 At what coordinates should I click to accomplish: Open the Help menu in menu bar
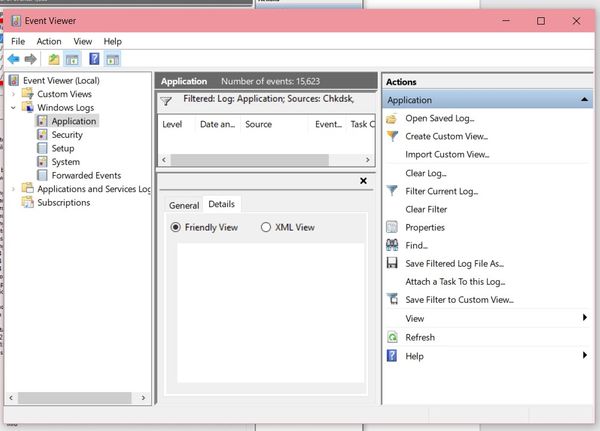pyautogui.click(x=112, y=41)
